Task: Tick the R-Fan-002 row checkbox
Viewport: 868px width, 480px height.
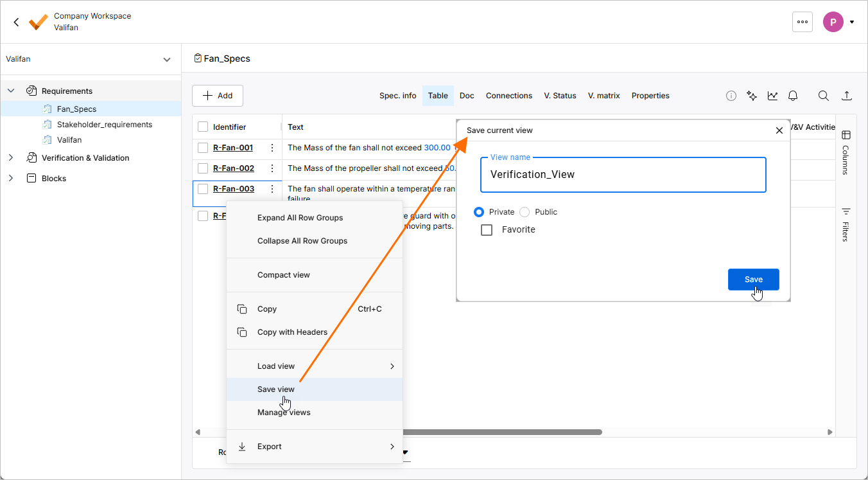Action: pyautogui.click(x=203, y=168)
